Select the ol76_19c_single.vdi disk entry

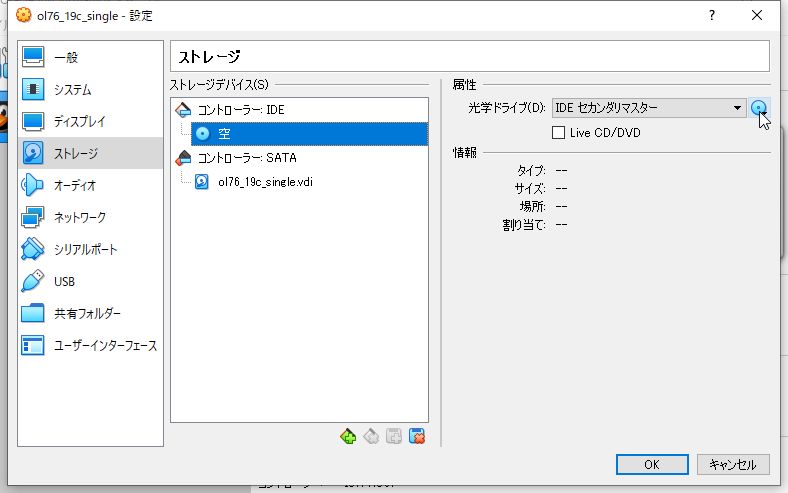265,182
